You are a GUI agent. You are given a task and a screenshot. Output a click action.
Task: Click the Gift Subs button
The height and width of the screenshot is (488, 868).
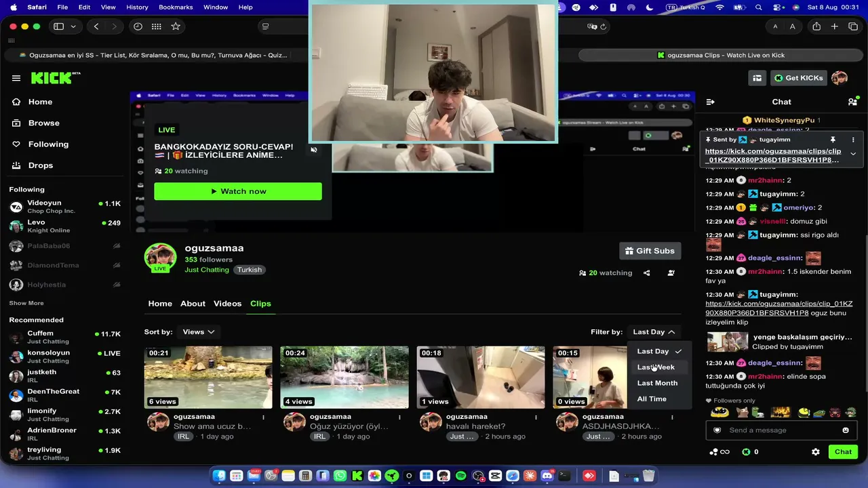[650, 251]
